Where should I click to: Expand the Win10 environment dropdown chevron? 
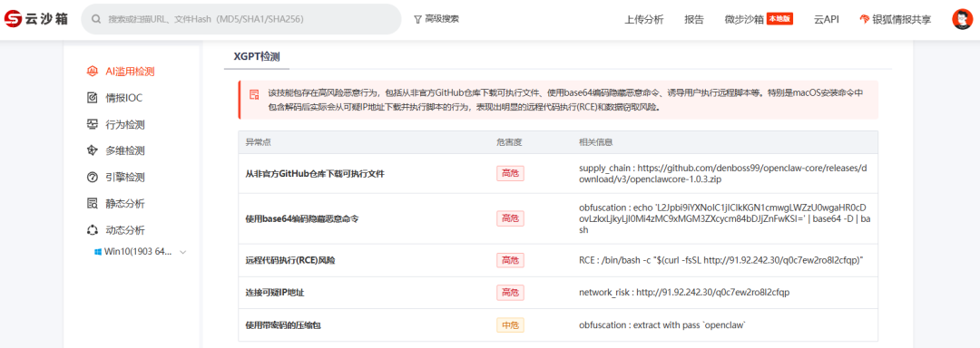pyautogui.click(x=183, y=252)
